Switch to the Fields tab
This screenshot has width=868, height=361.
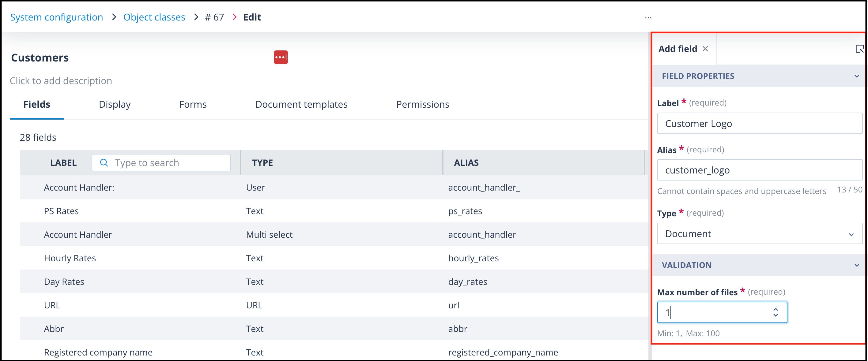tap(37, 104)
